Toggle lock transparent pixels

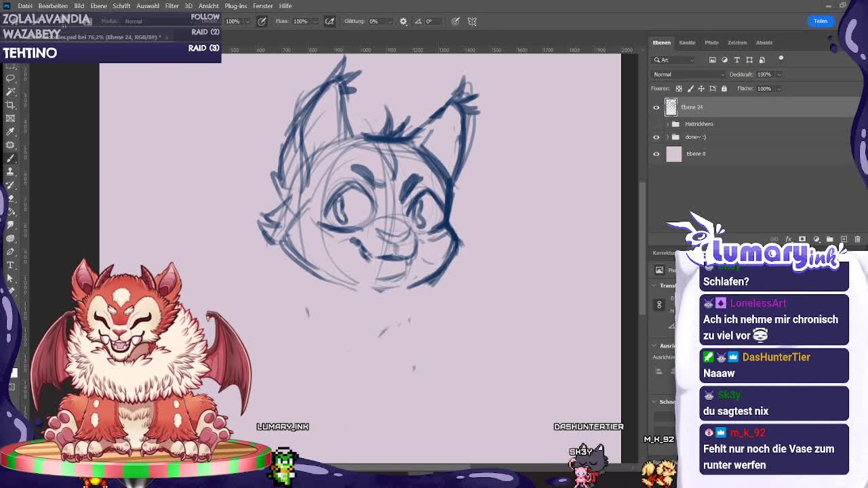679,89
